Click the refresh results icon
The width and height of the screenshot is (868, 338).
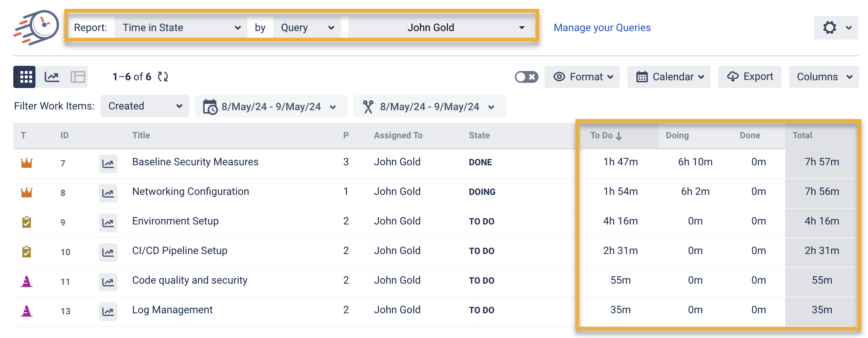pos(163,77)
